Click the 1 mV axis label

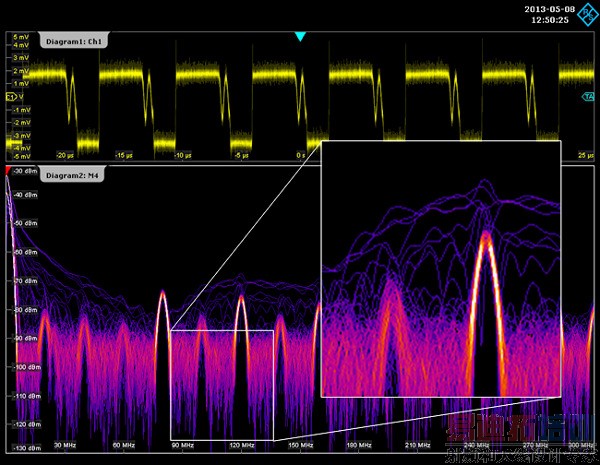(x=21, y=83)
